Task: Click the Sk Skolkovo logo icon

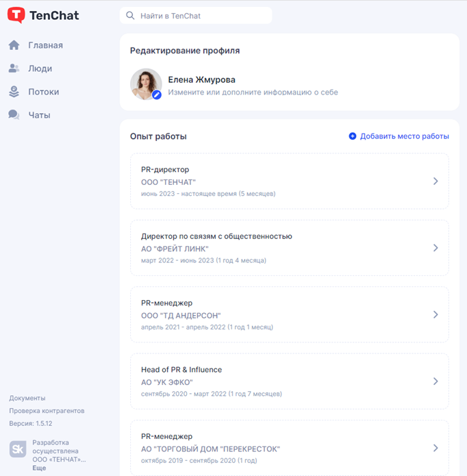Action: (18, 449)
